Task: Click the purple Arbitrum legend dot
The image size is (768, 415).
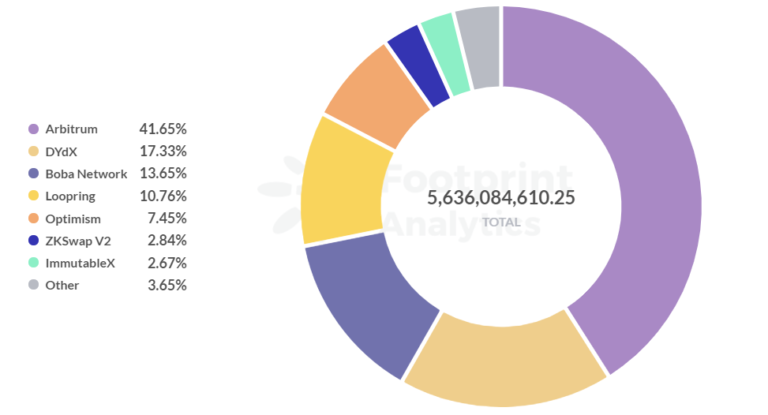Action: pos(34,129)
